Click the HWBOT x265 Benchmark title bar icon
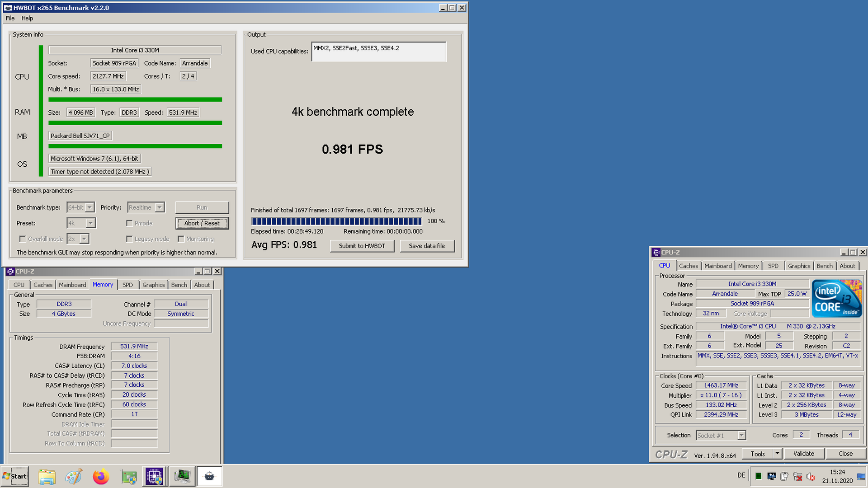The image size is (868, 488). [x=8, y=8]
